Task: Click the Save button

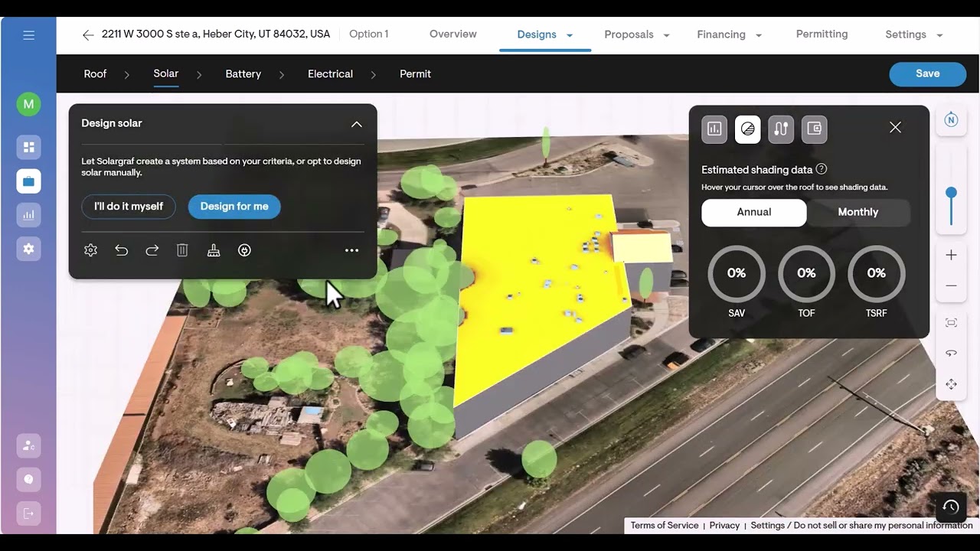Action: [x=927, y=73]
